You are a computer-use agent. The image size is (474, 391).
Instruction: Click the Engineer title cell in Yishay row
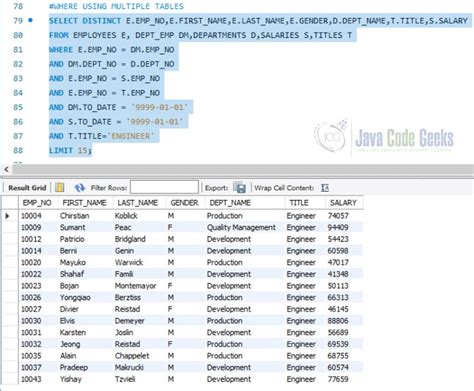point(301,379)
